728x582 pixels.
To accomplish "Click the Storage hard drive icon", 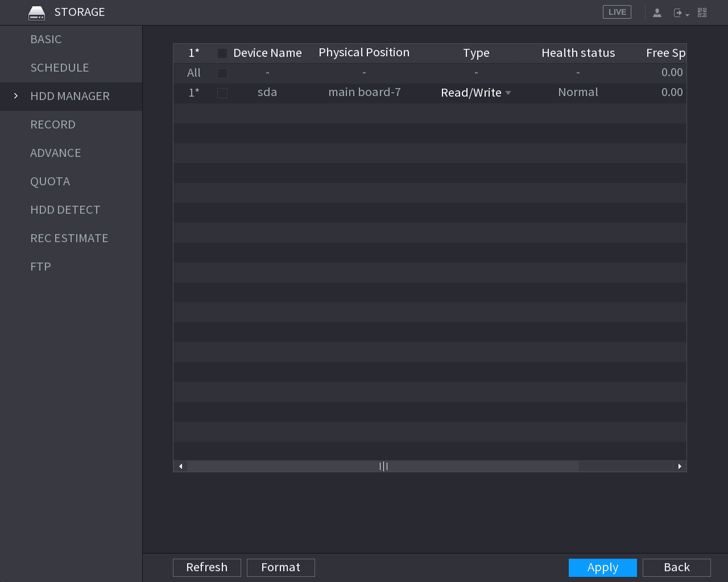I will pos(36,13).
